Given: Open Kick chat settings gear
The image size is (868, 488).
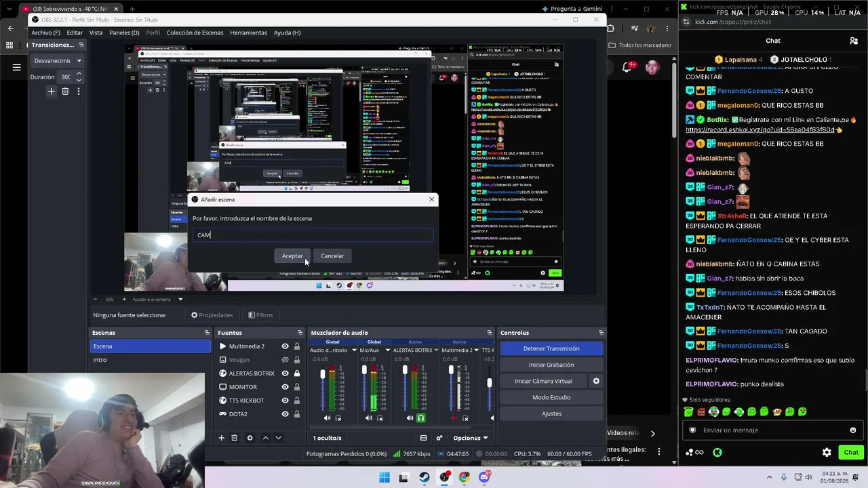Looking at the screenshot, I should pyautogui.click(x=827, y=452).
